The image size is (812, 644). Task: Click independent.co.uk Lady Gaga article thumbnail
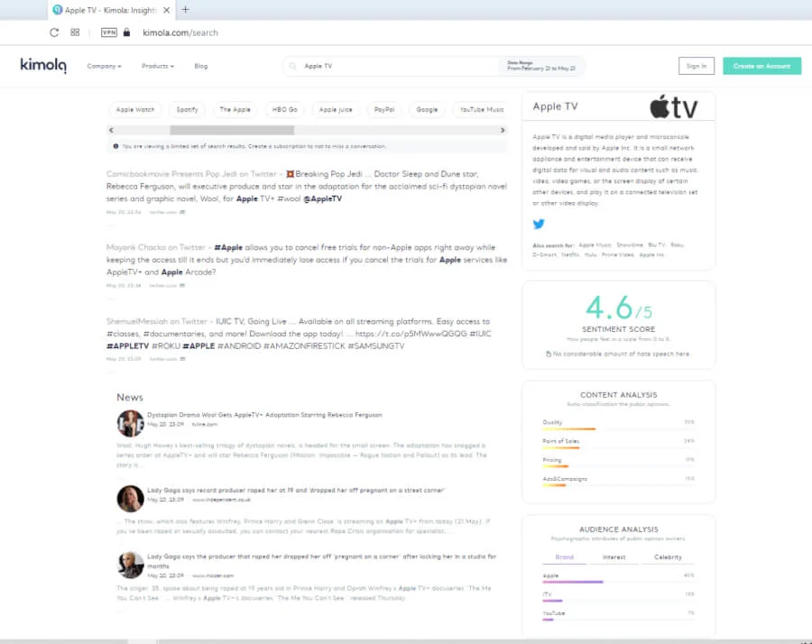pyautogui.click(x=130, y=499)
